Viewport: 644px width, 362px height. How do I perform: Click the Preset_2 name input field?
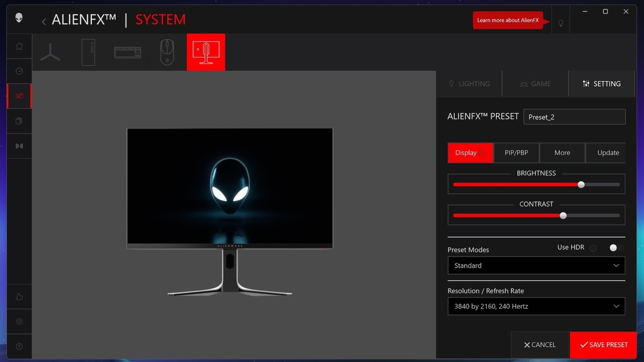575,117
